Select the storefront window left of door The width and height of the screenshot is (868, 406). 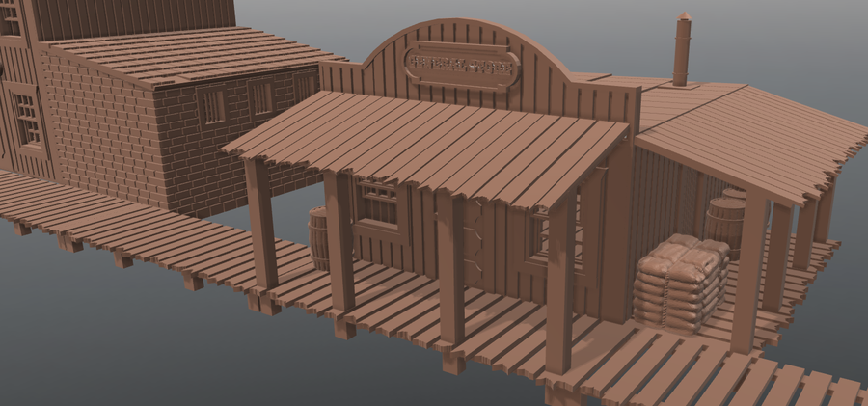pyautogui.click(x=378, y=204)
